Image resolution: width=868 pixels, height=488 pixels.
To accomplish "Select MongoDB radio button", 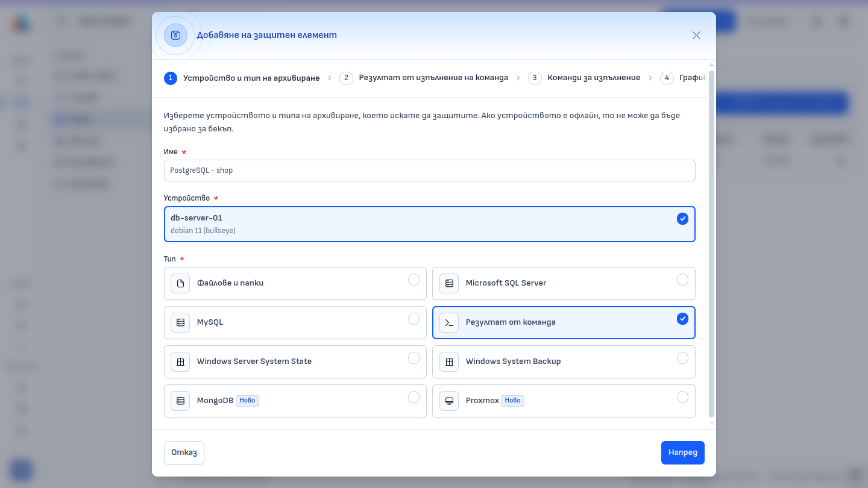I will 414,397.
